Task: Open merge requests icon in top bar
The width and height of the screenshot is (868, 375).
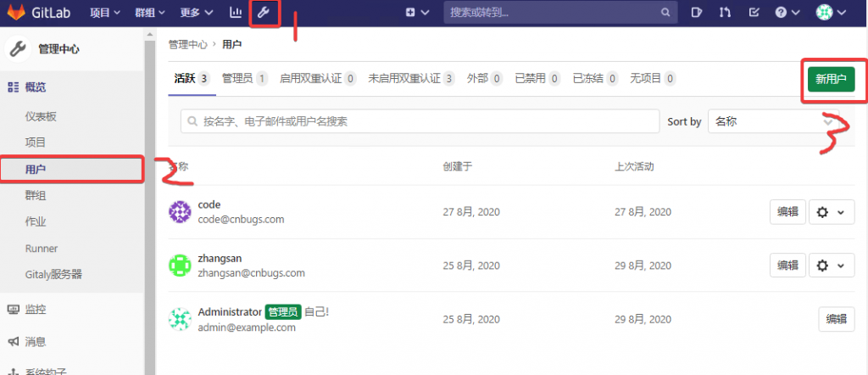Action: pyautogui.click(x=725, y=13)
